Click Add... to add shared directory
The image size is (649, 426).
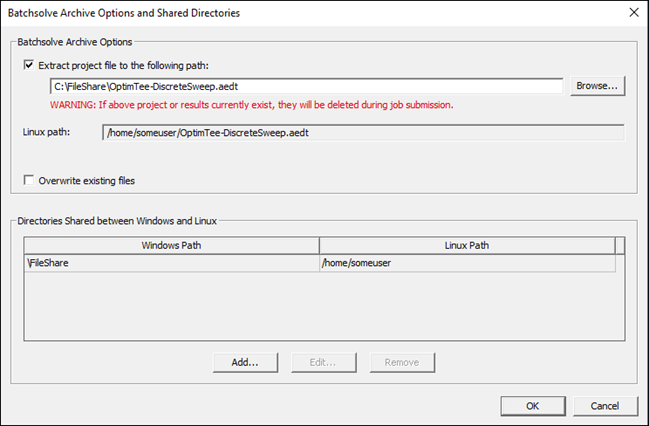[x=238, y=362]
